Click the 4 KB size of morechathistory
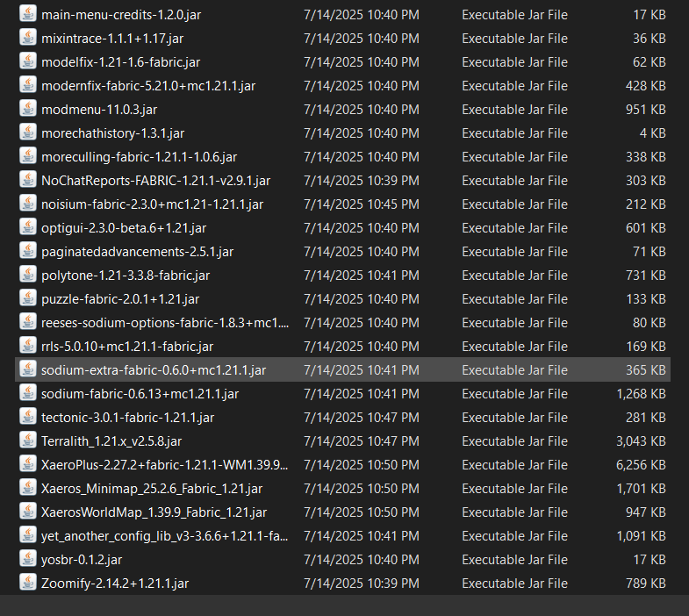Screen dimensions: 689x616 coord(652,133)
